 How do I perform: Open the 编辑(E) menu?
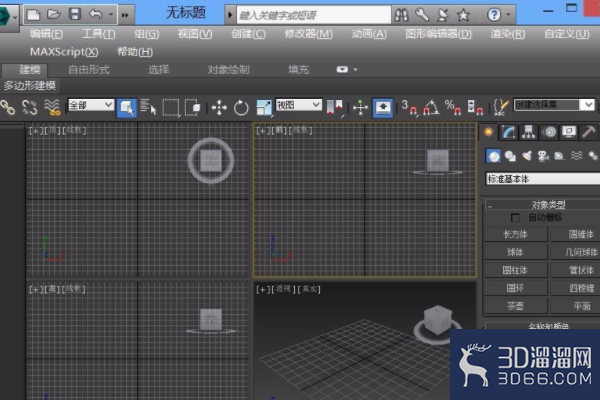46,34
